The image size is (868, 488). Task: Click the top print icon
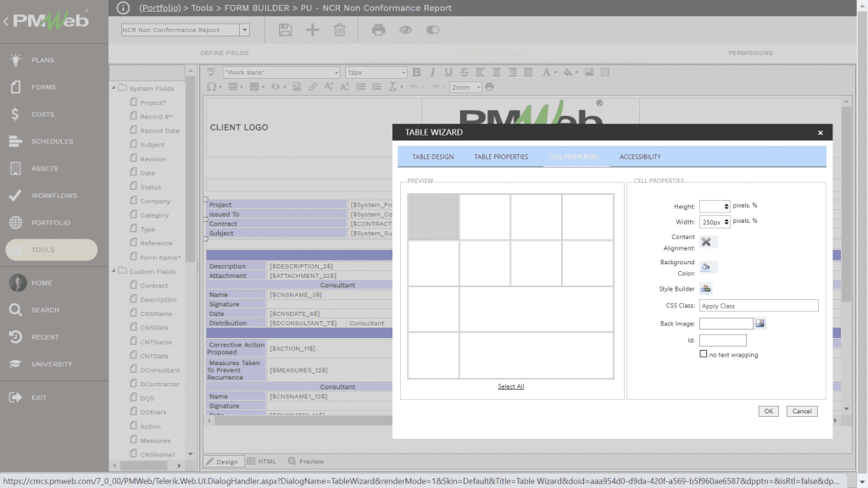[378, 30]
